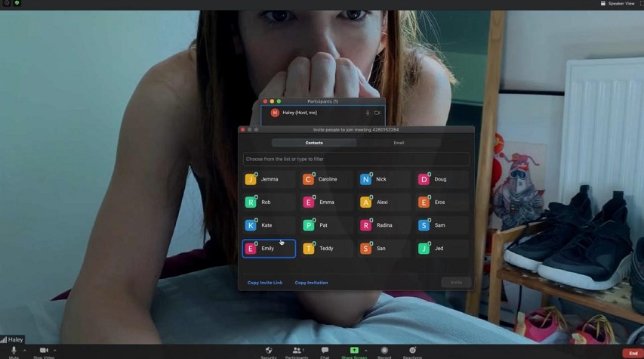644x359 pixels.
Task: Click the green Share Screen icon
Action: 353,351
